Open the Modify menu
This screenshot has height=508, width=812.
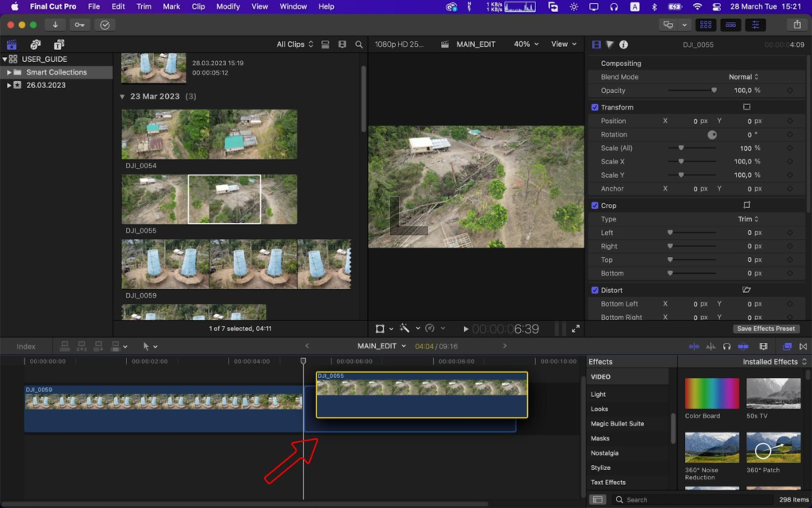[228, 6]
